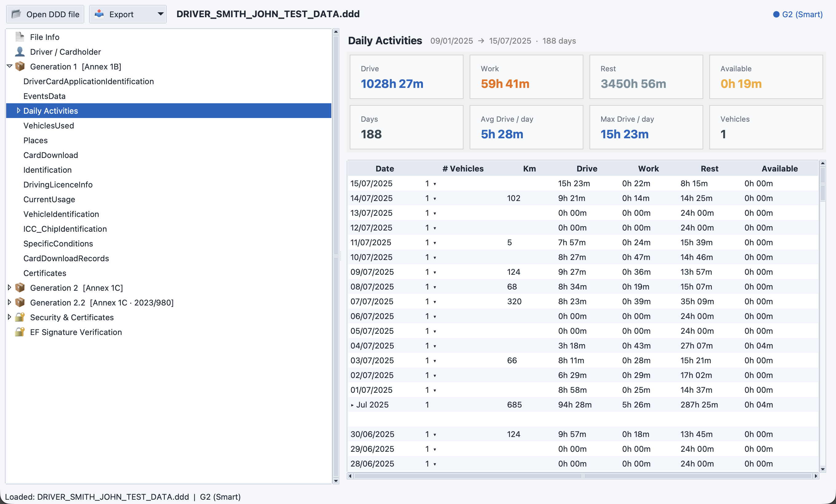Select VehicleIdentification in the tree

[61, 214]
